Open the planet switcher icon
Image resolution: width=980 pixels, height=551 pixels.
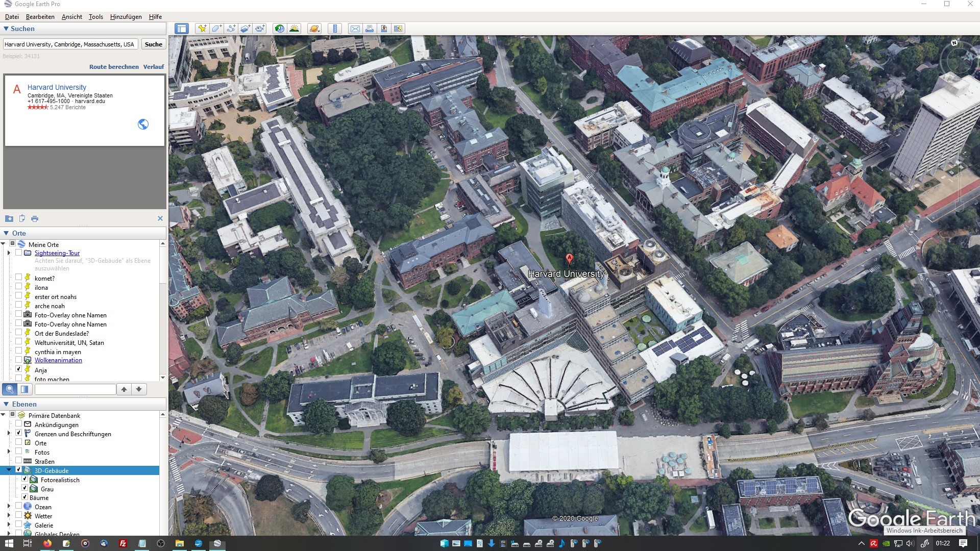coord(314,29)
